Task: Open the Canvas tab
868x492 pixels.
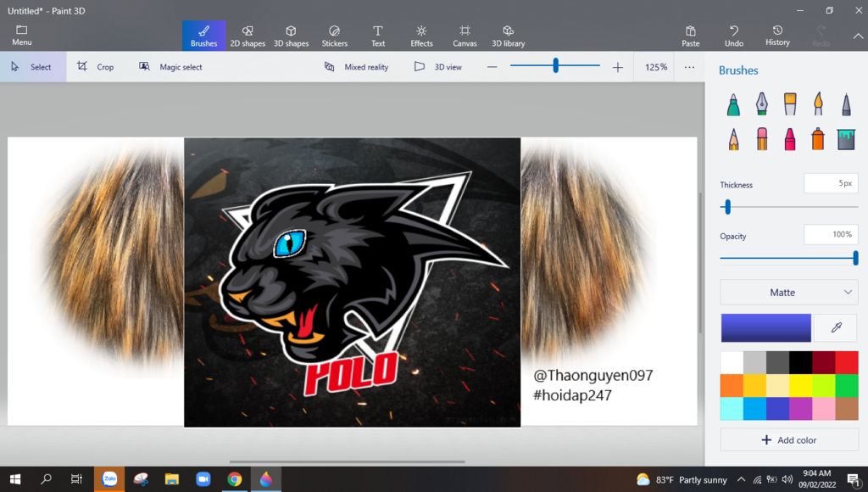Action: pyautogui.click(x=465, y=36)
